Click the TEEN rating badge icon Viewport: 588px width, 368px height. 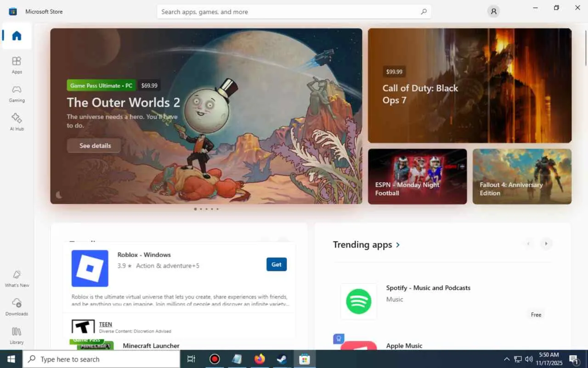click(x=83, y=327)
